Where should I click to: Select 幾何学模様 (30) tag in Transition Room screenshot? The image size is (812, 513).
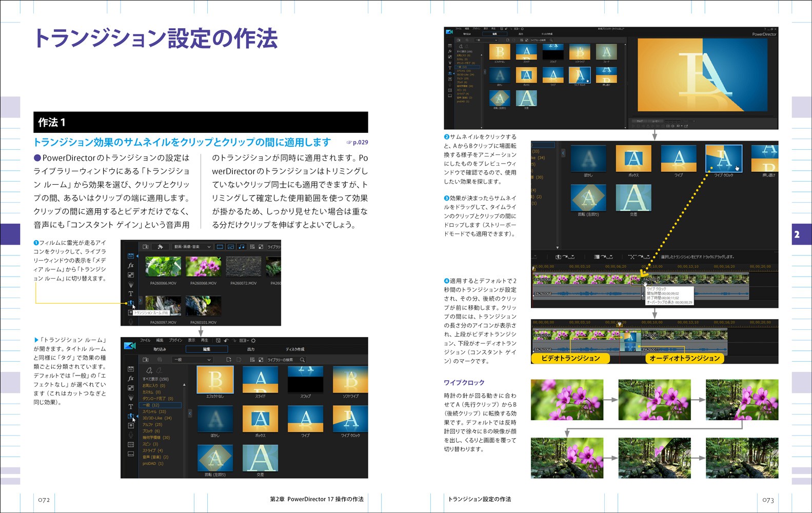point(156,438)
